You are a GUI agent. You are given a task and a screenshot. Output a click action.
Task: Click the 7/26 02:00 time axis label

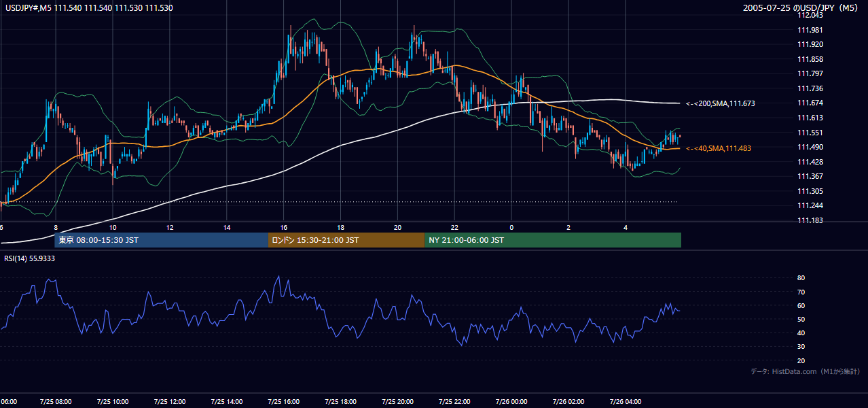coord(568,401)
